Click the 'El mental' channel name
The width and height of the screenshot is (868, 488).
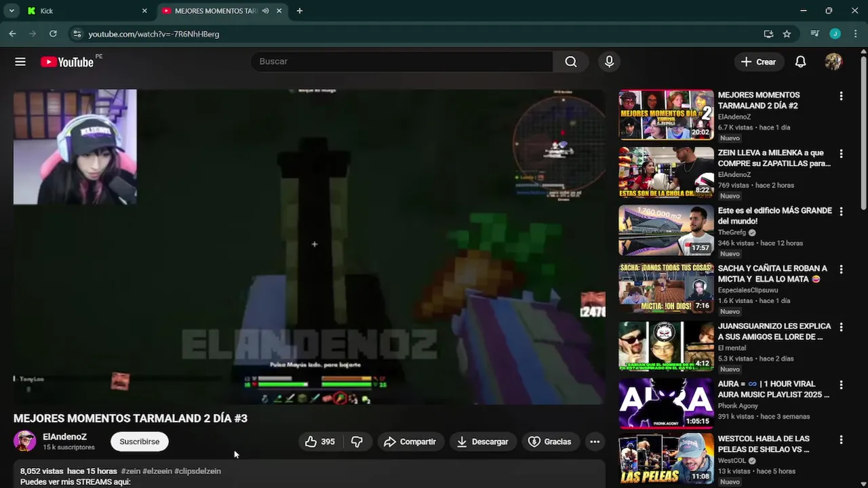point(732,348)
